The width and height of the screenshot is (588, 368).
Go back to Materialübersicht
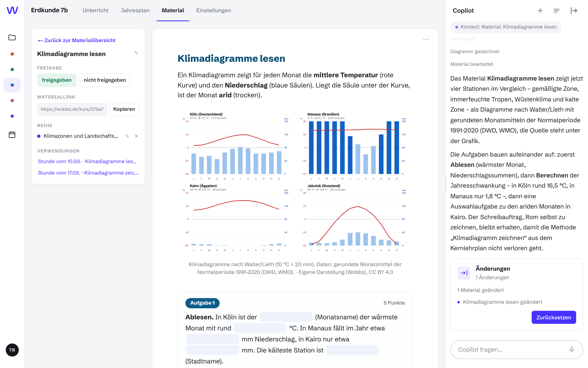77,40
